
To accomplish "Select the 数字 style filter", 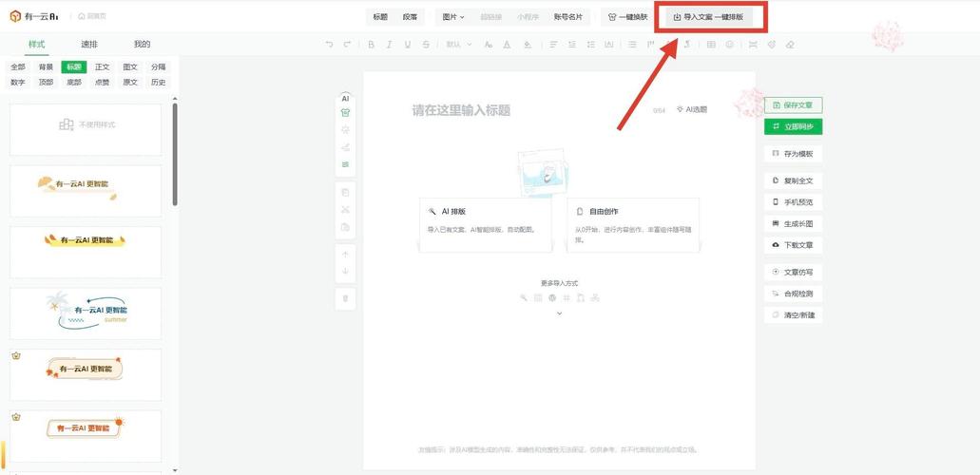I will (18, 83).
